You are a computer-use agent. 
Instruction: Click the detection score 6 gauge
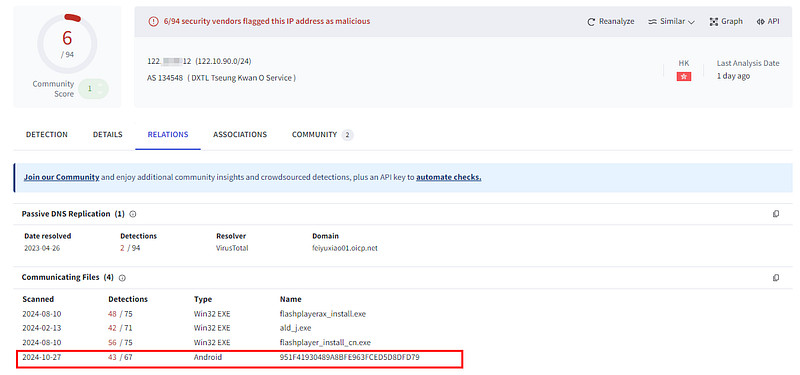[x=67, y=43]
